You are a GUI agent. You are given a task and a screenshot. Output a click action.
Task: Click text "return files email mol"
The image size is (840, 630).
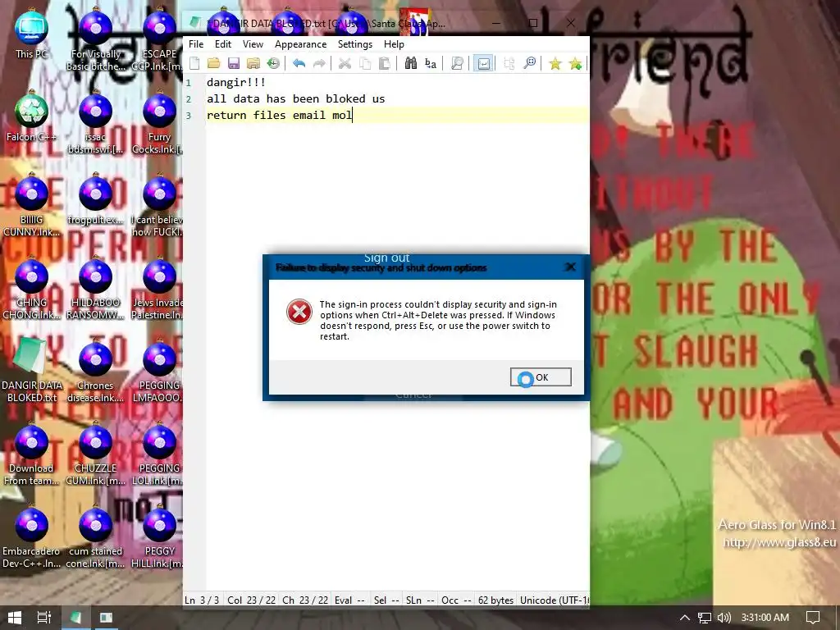(x=279, y=115)
